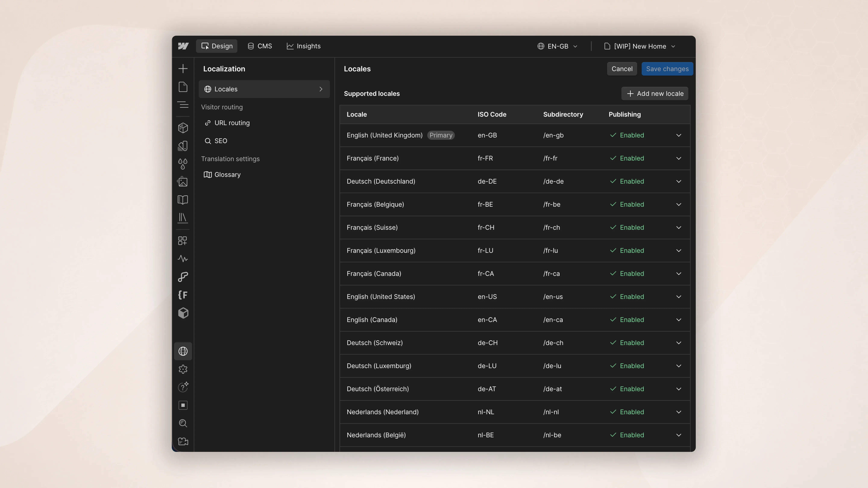Click the Add new locale button

(x=655, y=94)
